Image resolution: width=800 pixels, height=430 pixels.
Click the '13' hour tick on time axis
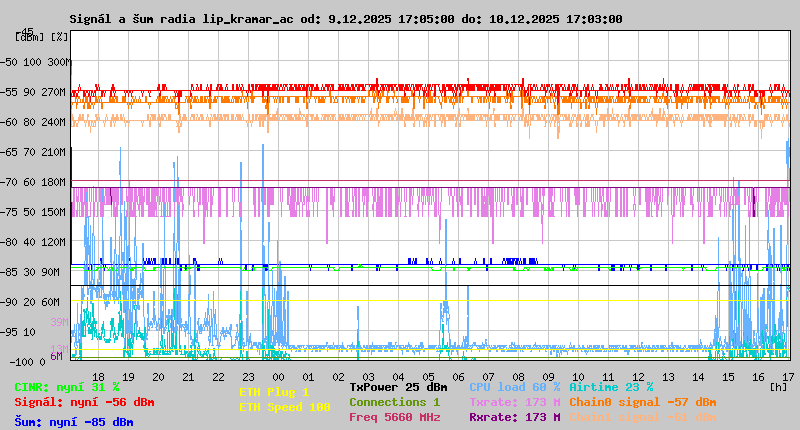(668, 377)
